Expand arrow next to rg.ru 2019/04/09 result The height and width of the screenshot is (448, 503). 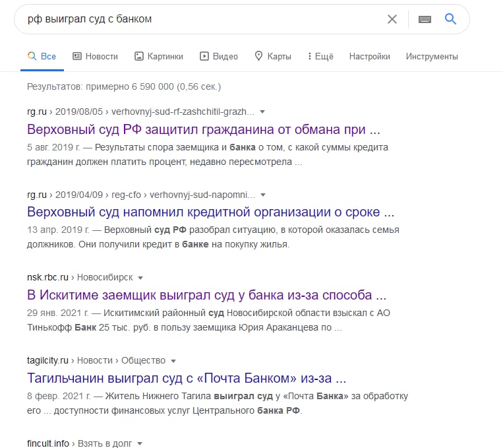click(x=263, y=195)
